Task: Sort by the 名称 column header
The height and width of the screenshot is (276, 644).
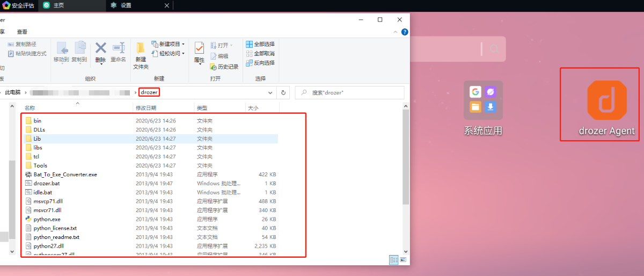Action: point(78,108)
